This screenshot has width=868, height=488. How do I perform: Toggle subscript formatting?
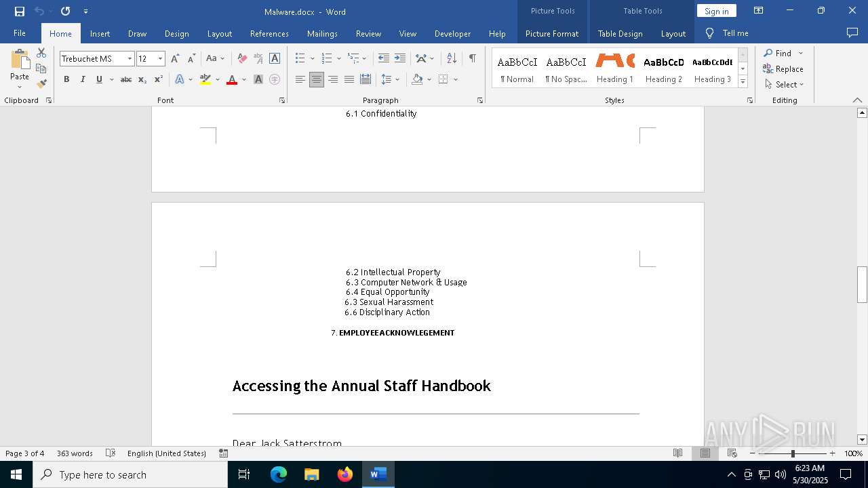point(142,79)
